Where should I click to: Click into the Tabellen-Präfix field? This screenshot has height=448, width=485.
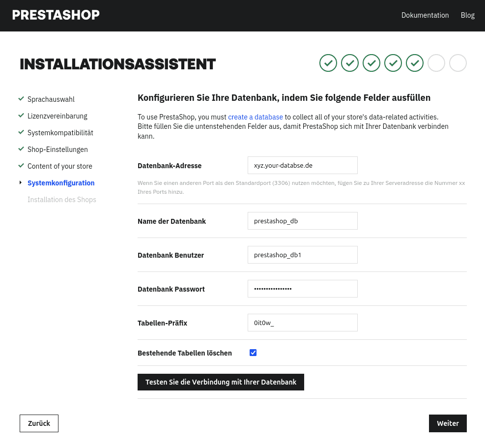coord(302,323)
